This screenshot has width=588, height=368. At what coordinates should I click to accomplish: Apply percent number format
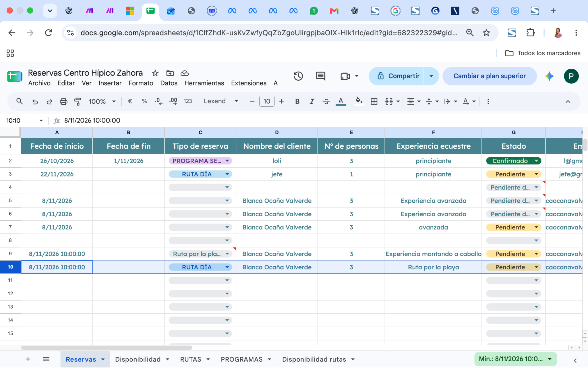coord(144,101)
